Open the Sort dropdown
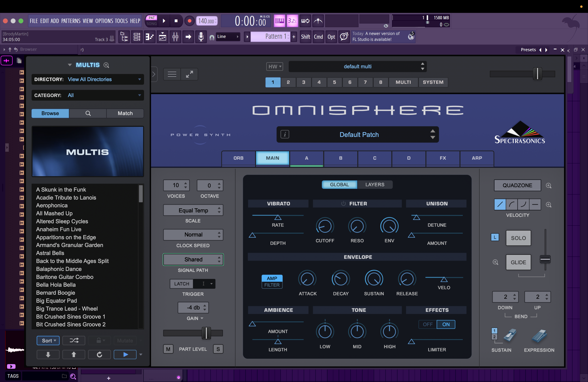The height and width of the screenshot is (382, 588). click(48, 341)
